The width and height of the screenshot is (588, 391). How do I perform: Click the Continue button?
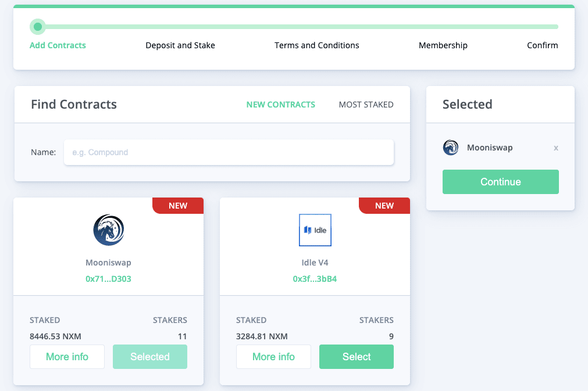(x=501, y=182)
